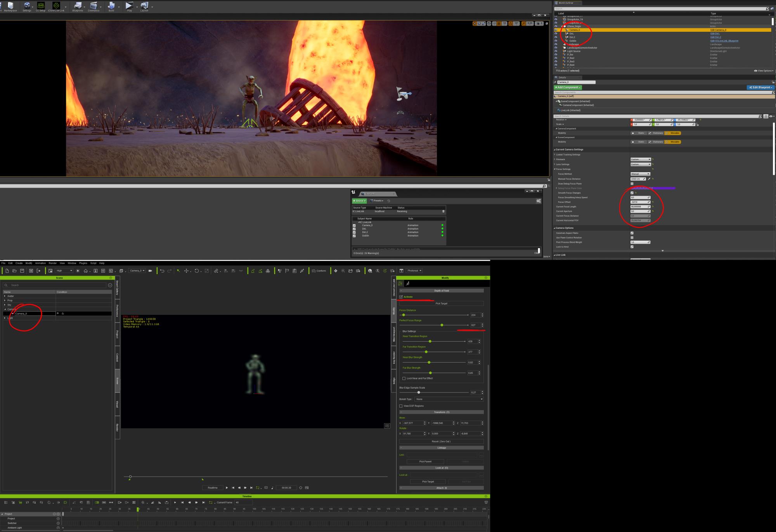Uncheck Goblin subject in Live Link
The image size is (776, 532).
click(x=354, y=236)
